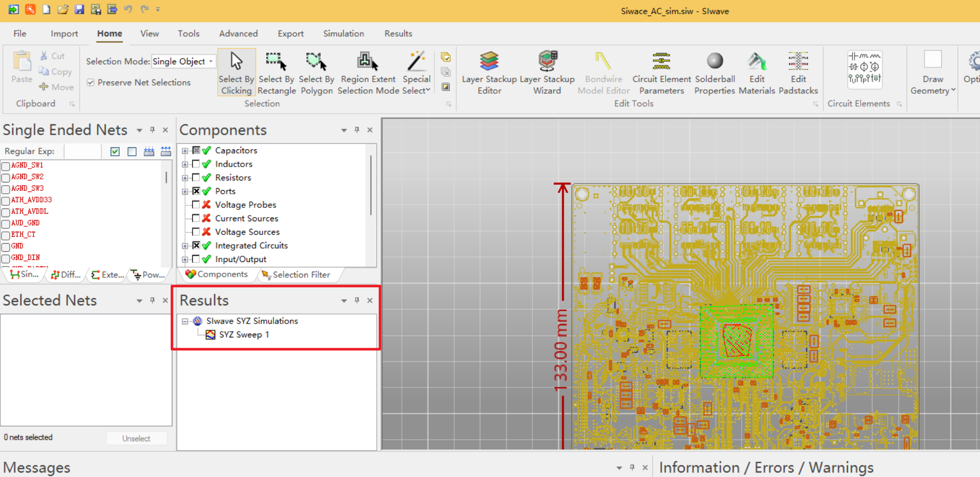Switch to the Simulation ribbon tab
980x477 pixels.
click(344, 34)
